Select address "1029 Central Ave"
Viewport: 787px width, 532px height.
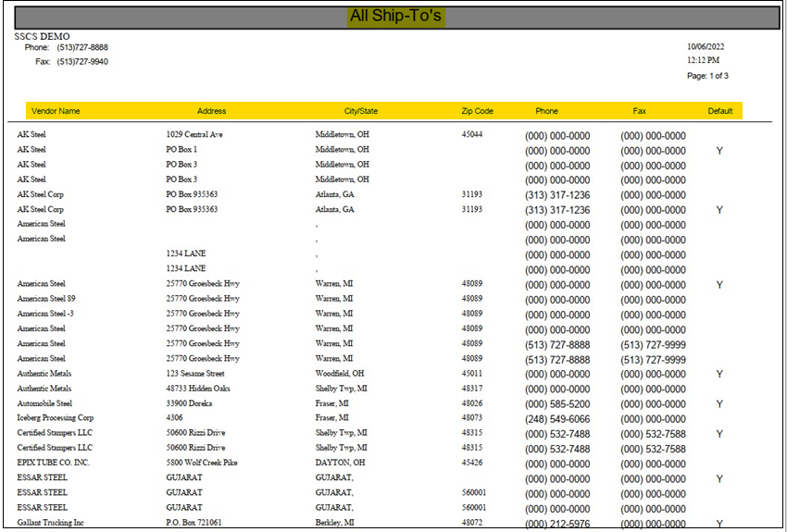click(194, 134)
